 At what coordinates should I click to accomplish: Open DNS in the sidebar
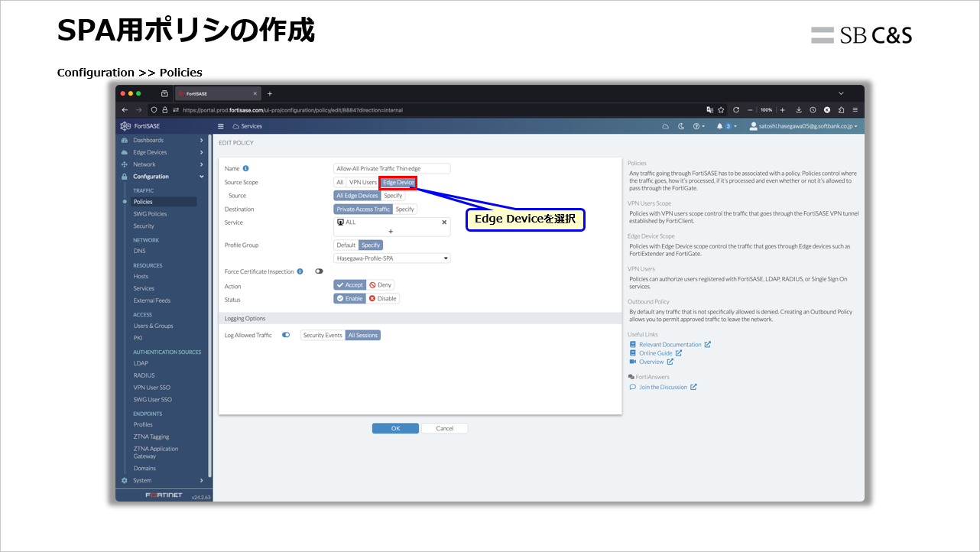(x=139, y=251)
